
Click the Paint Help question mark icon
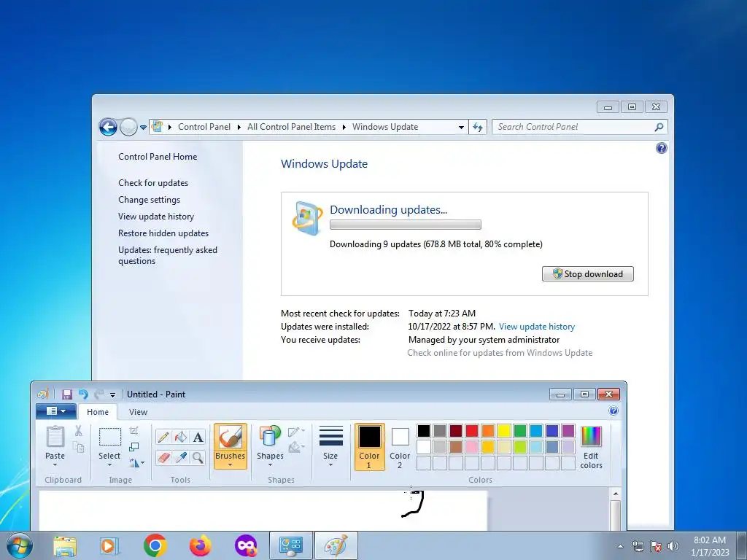614,411
